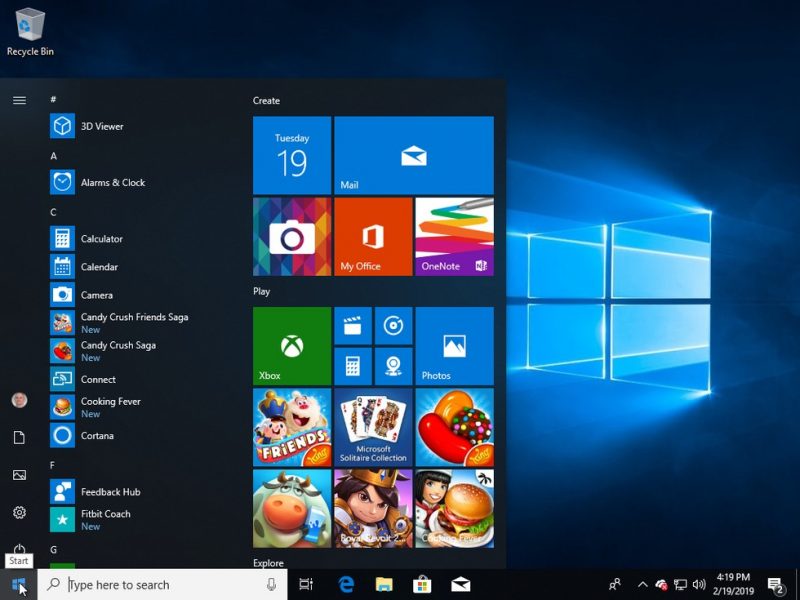Viewport: 800px width, 600px height.
Task: Open Mail from the taskbar
Action: (461, 585)
